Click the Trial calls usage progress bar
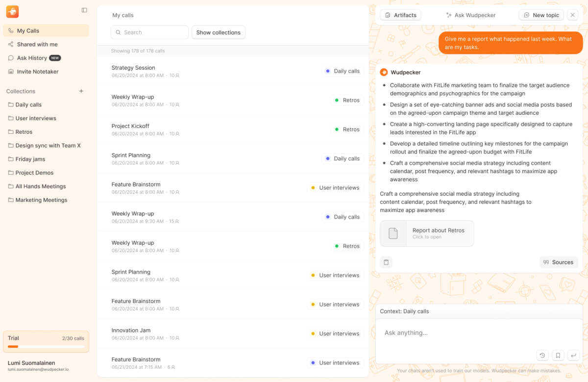The image size is (588, 382). pyautogui.click(x=46, y=347)
